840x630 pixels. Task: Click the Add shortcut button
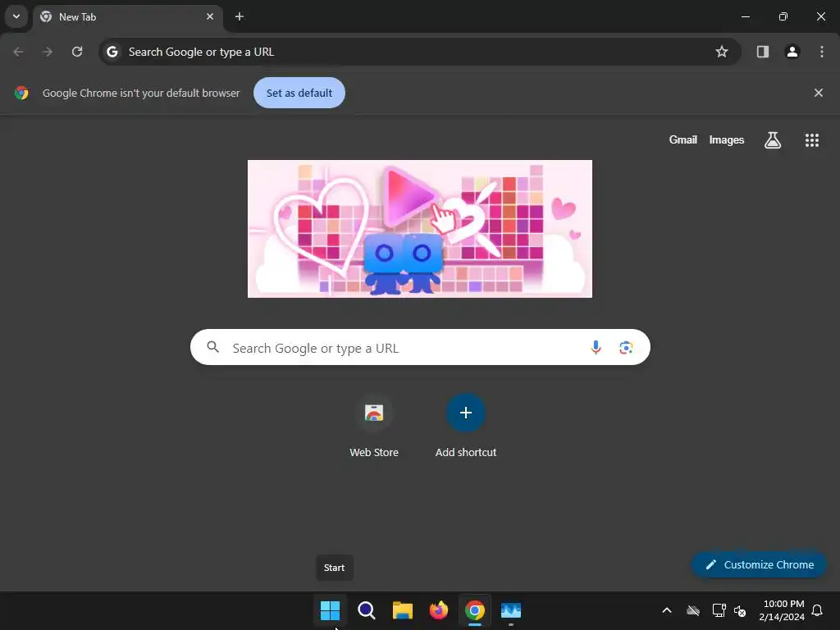[x=466, y=427]
